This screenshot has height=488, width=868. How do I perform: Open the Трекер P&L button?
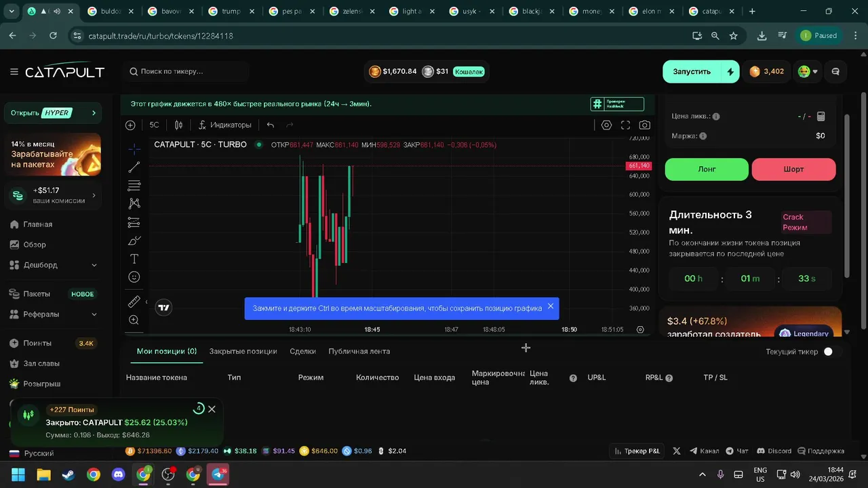[637, 451]
